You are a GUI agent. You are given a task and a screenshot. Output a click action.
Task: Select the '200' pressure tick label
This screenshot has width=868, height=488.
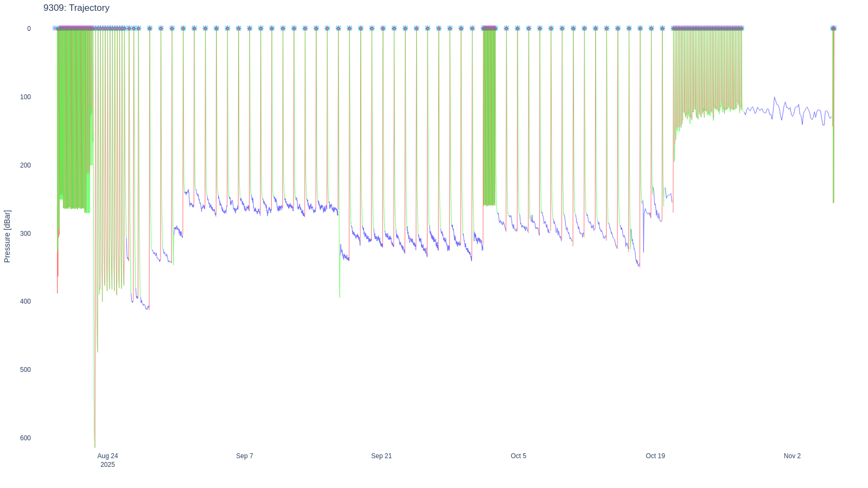pyautogui.click(x=25, y=165)
